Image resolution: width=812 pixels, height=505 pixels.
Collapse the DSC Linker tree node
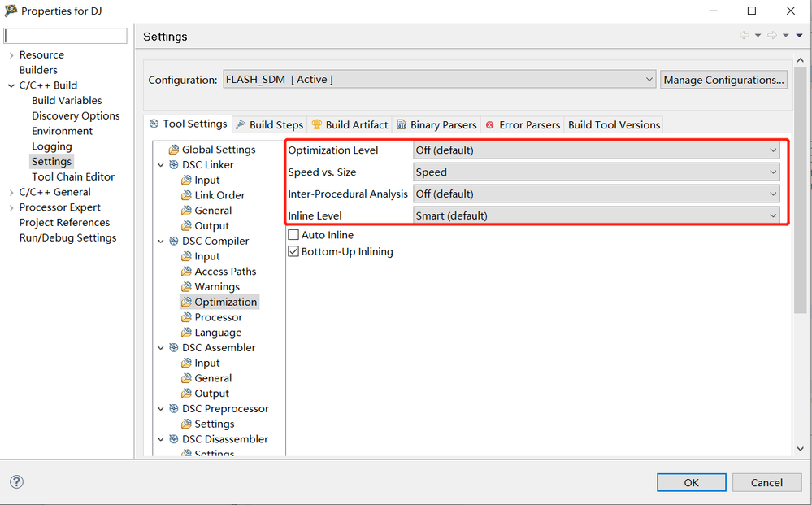161,165
